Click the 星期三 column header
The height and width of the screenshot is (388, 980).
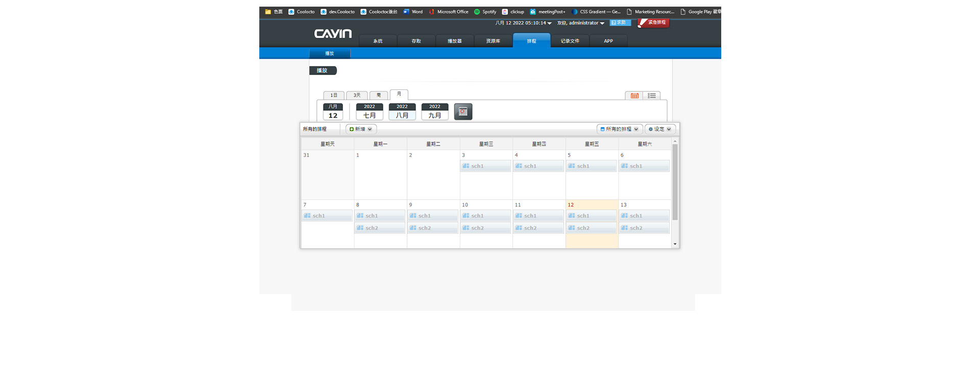[x=486, y=144]
